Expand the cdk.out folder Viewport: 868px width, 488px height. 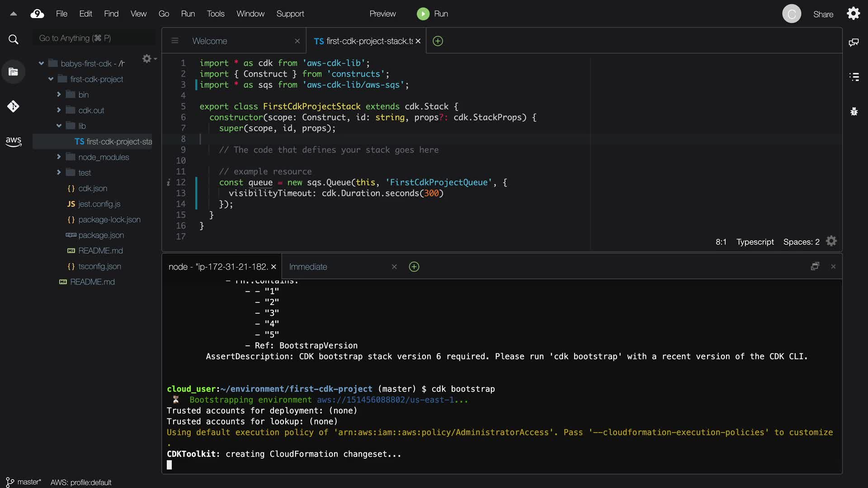coord(59,110)
